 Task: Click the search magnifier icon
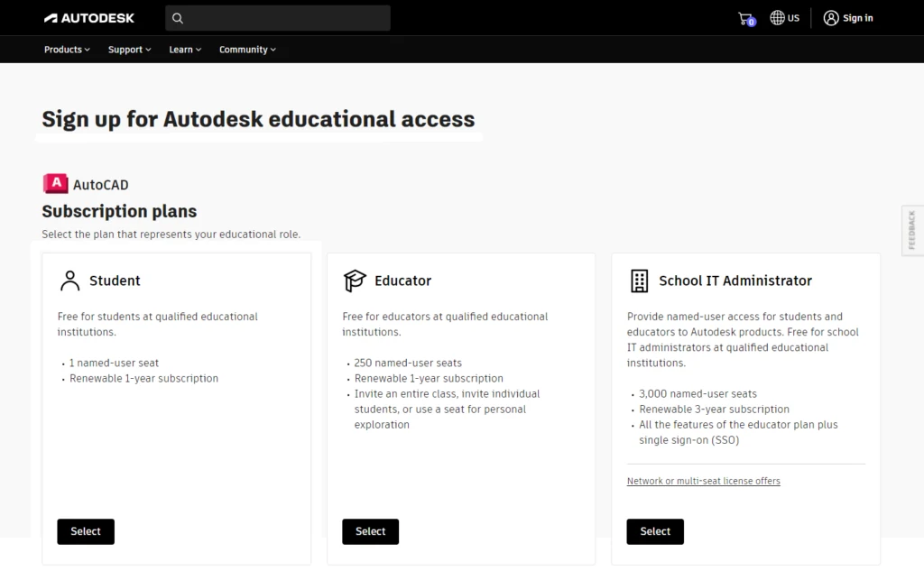coord(178,18)
